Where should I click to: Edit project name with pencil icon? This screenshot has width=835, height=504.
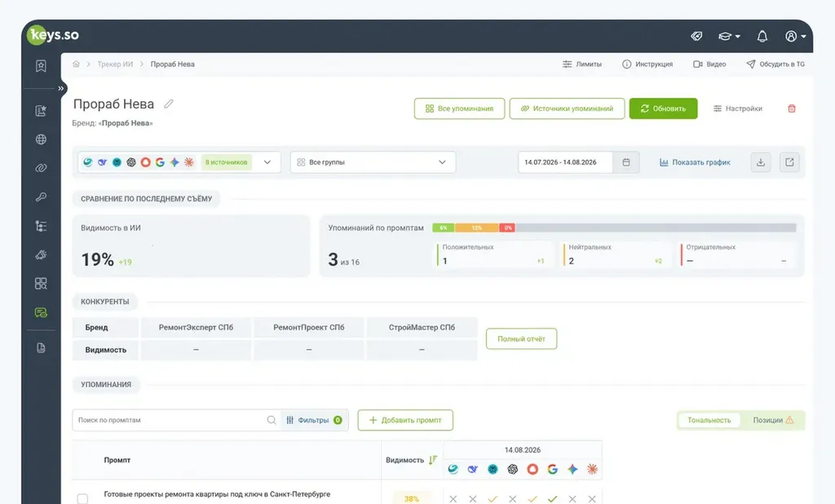click(169, 104)
